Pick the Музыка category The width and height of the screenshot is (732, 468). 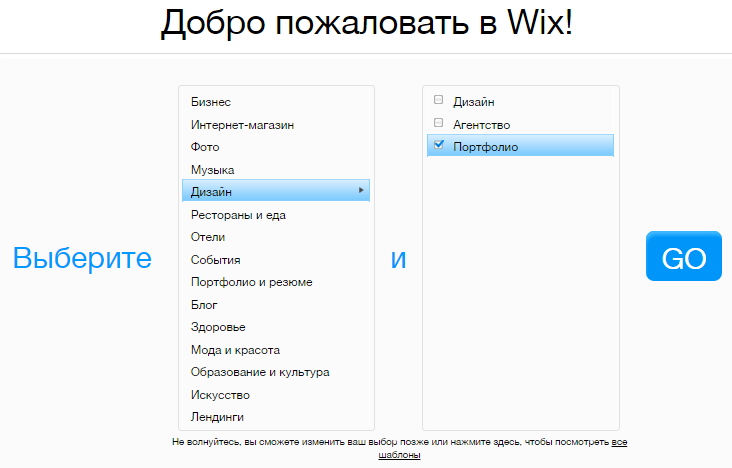coord(276,170)
